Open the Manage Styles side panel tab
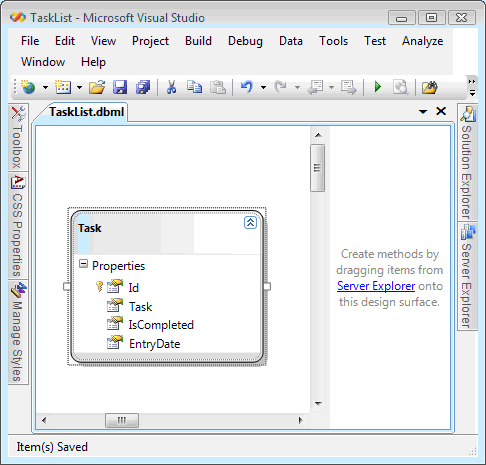The height and width of the screenshot is (465, 486). [x=18, y=332]
